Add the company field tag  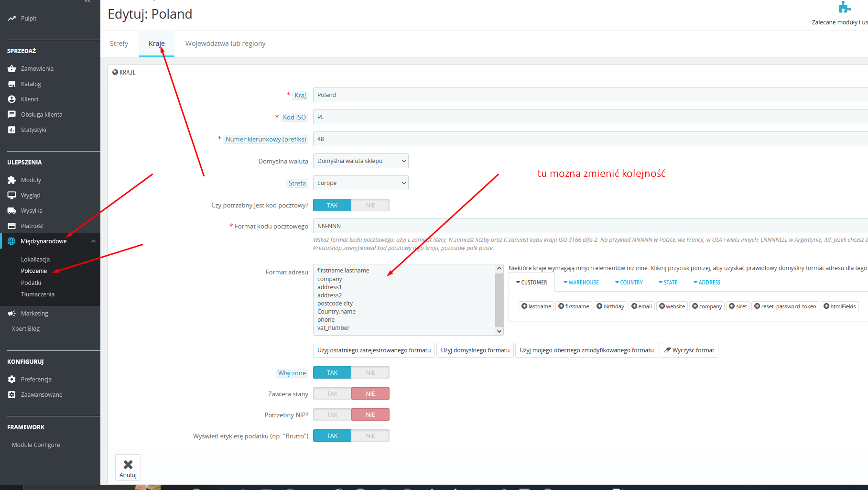tap(707, 306)
